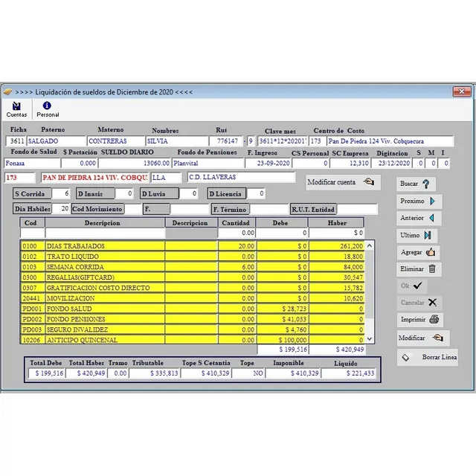The image size is (476, 476).
Task: Click the Nombres field SILVIA
Action: (x=177, y=141)
